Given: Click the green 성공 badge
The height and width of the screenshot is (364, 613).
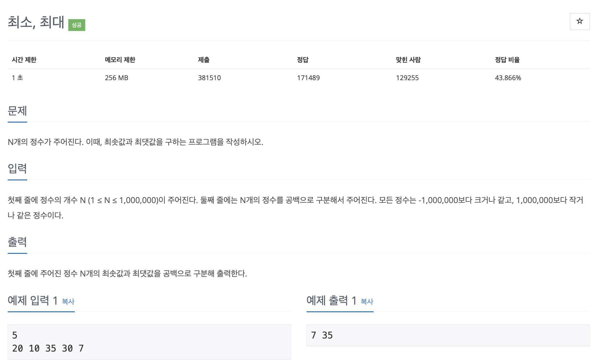Looking at the screenshot, I should (77, 25).
